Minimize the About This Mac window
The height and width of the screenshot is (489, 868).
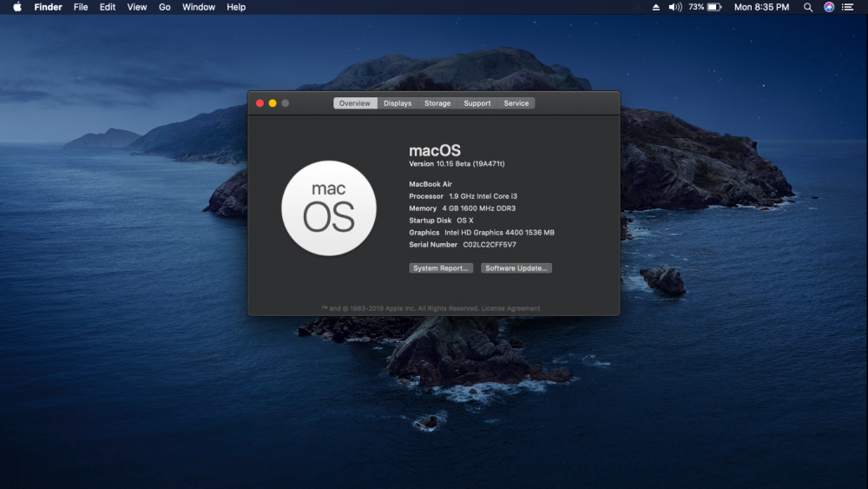point(273,103)
